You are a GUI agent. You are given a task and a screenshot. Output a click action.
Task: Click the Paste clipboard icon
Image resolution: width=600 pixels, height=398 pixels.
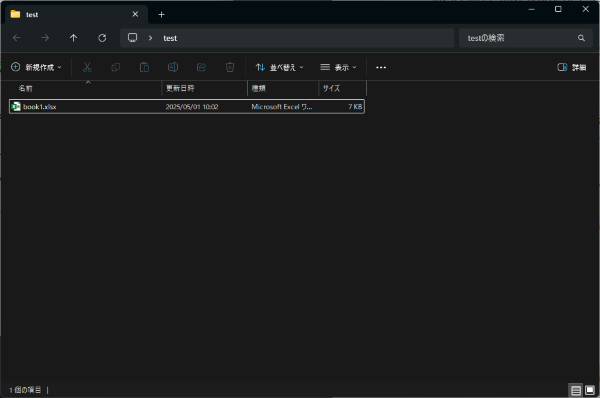click(x=144, y=67)
